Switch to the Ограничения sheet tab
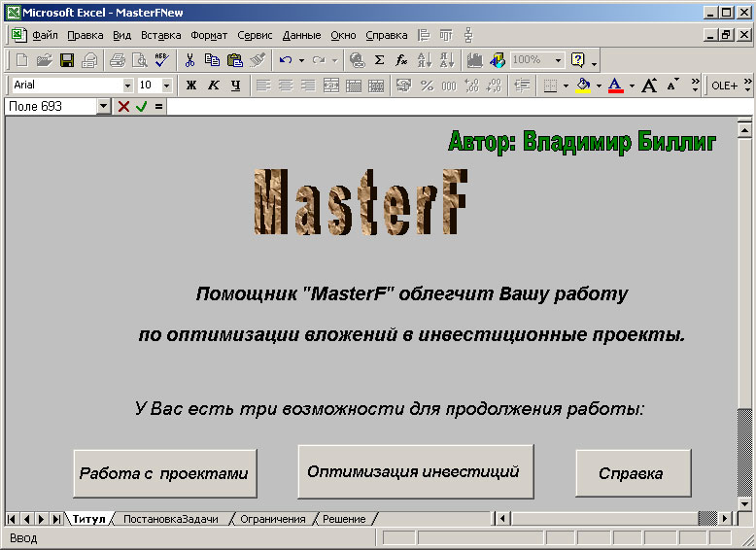This screenshot has height=550, width=756. click(272, 519)
